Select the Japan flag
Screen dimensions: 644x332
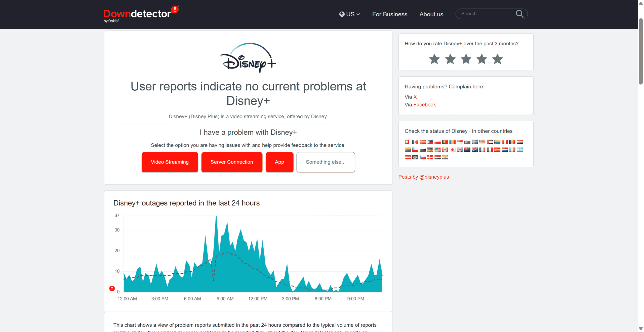click(x=453, y=150)
